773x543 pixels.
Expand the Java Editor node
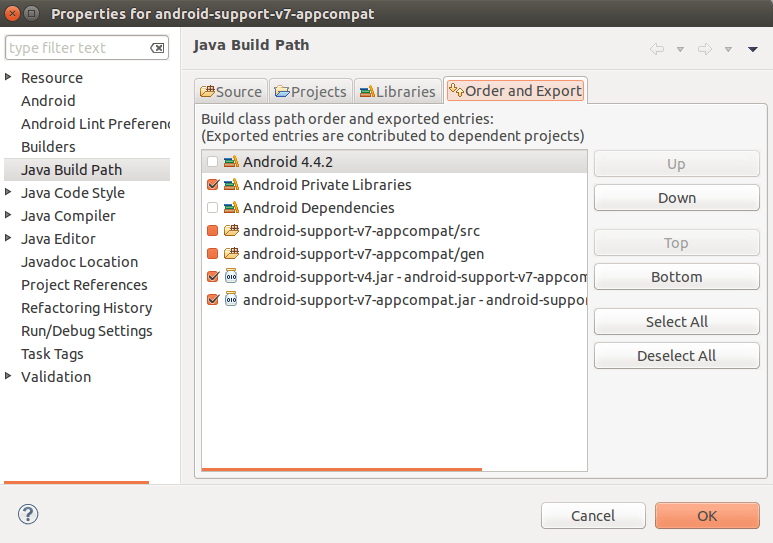click(8, 238)
